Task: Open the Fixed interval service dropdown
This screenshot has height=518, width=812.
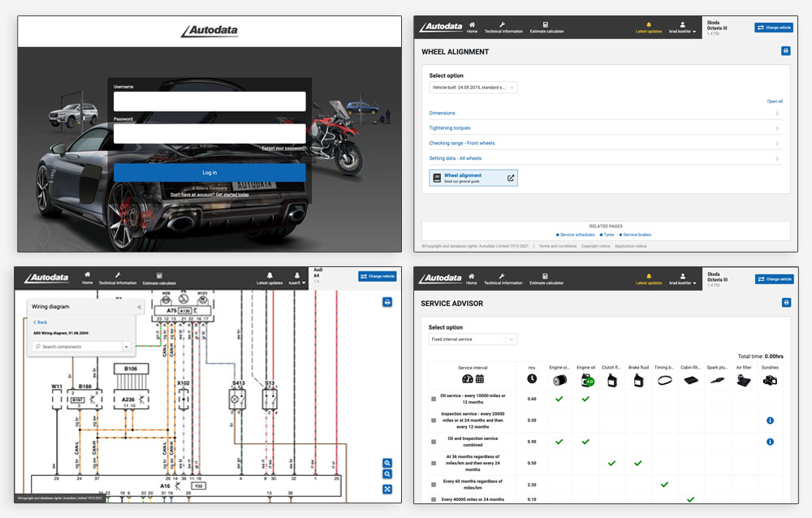Action: point(473,339)
